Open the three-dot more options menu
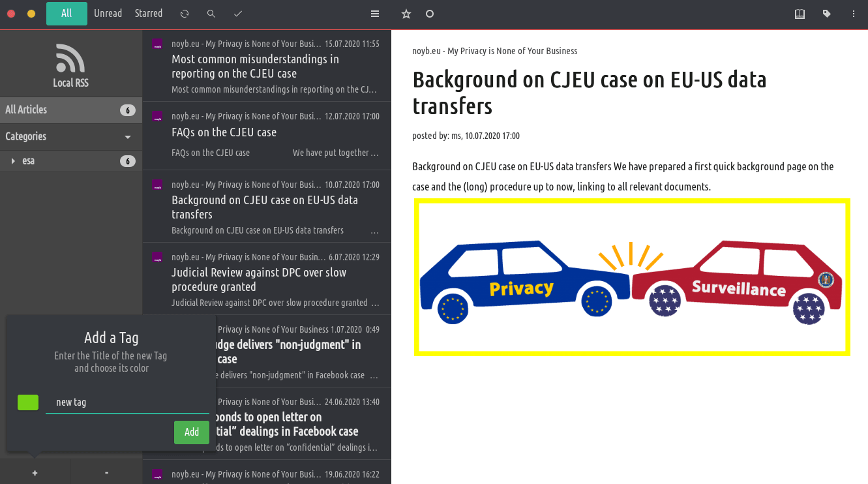This screenshot has width=868, height=484. [854, 14]
